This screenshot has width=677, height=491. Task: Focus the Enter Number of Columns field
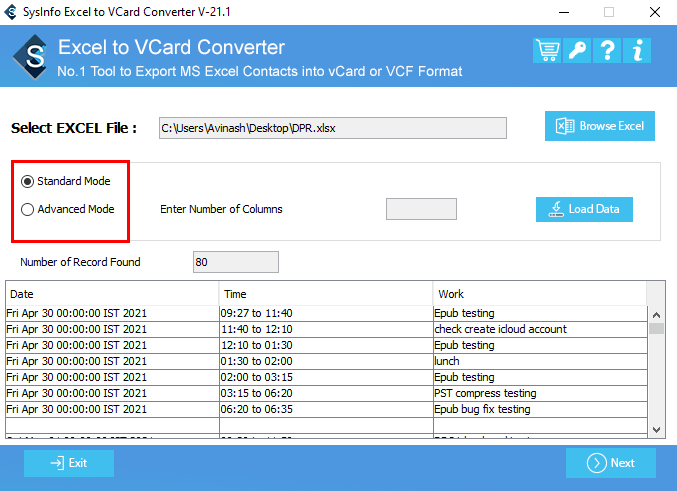coord(421,209)
